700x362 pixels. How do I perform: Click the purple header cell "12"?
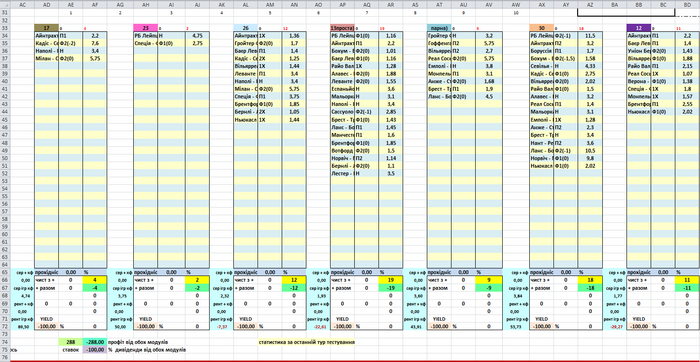coord(639,28)
